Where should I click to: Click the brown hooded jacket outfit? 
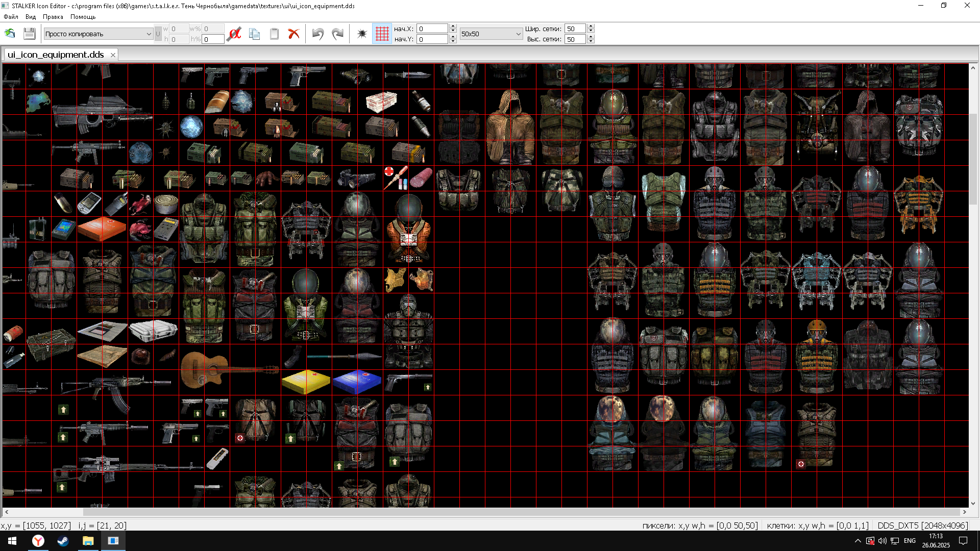(x=510, y=128)
